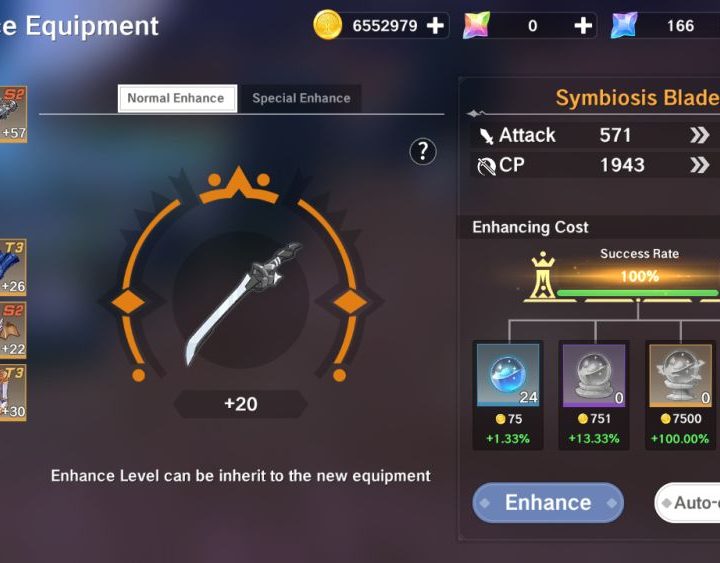The width and height of the screenshot is (720, 563).
Task: Click the Auto enhance button
Action: tap(687, 502)
